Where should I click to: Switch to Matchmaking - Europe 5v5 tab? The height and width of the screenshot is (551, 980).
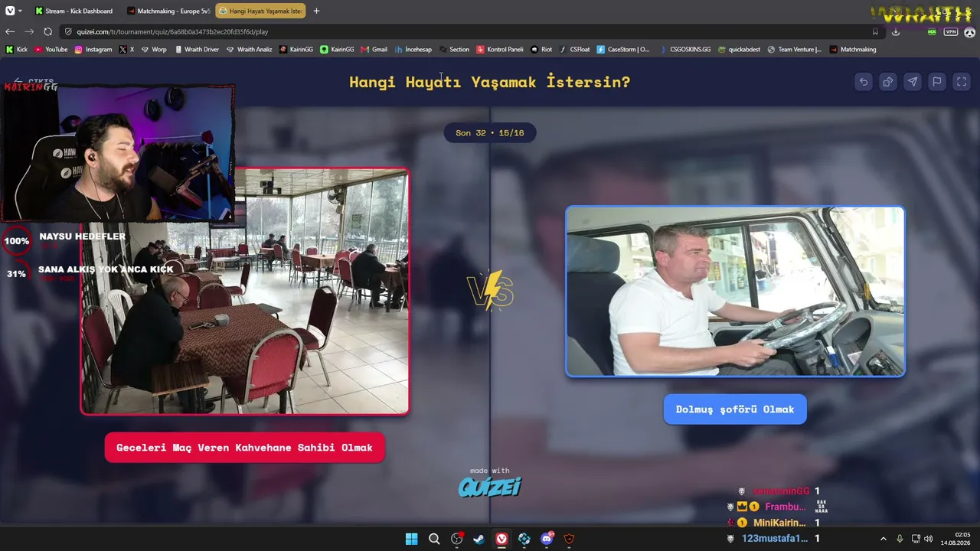coord(168,11)
